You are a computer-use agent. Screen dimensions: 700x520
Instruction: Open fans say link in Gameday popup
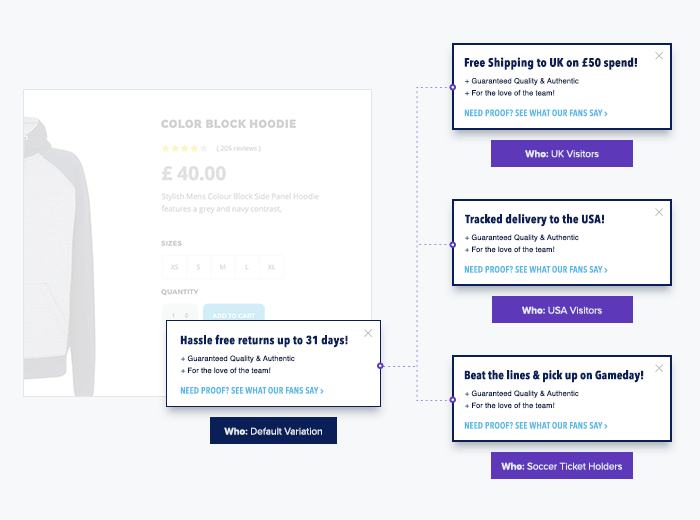(536, 425)
